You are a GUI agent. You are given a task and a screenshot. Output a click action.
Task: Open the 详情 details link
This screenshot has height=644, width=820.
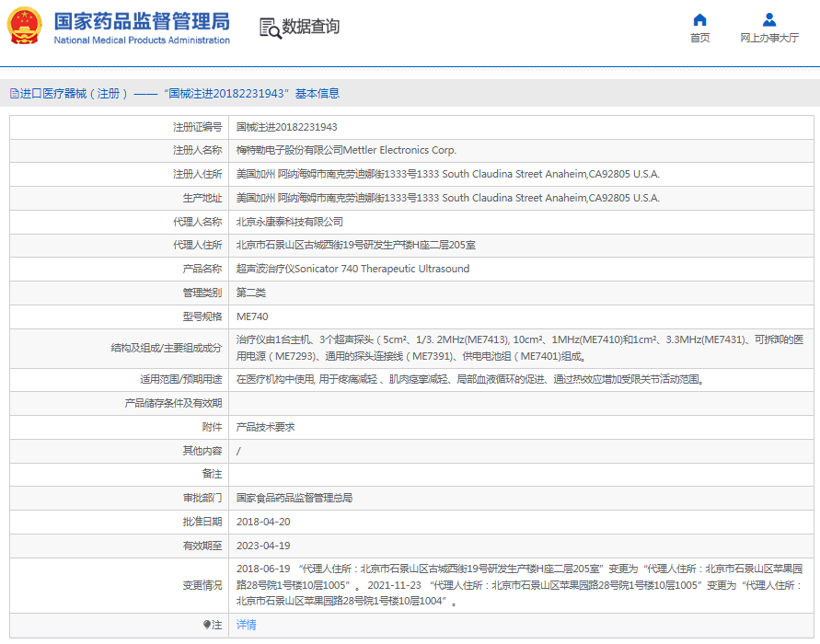tap(247, 625)
